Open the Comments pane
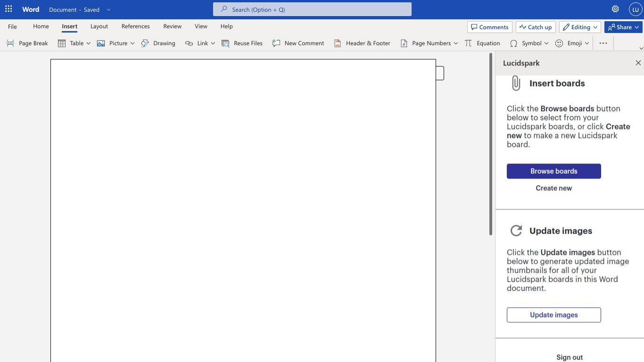 pos(490,27)
